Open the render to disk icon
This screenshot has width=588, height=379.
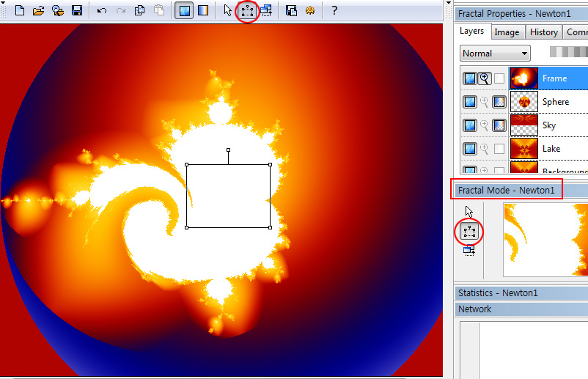point(291,10)
